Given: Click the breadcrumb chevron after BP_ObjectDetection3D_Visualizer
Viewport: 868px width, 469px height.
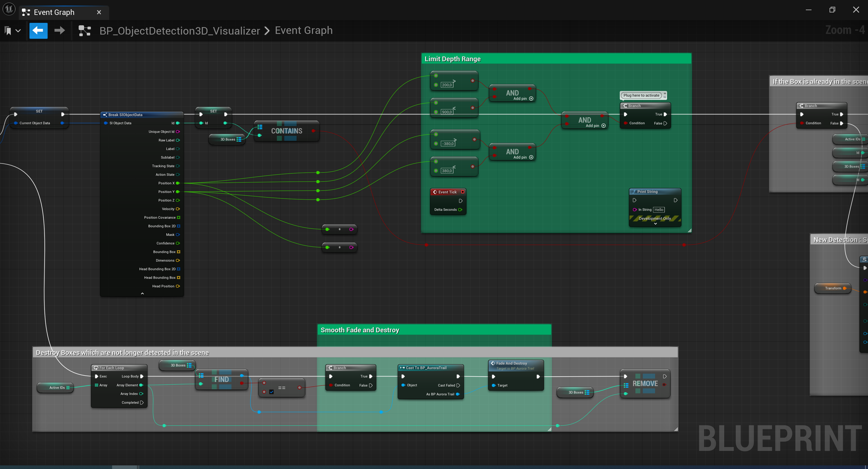Looking at the screenshot, I should 267,31.
